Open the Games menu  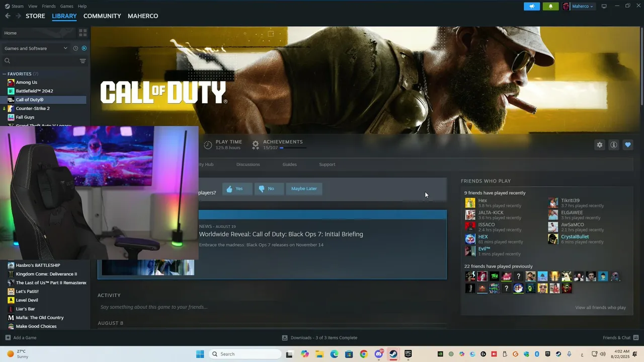point(67,6)
